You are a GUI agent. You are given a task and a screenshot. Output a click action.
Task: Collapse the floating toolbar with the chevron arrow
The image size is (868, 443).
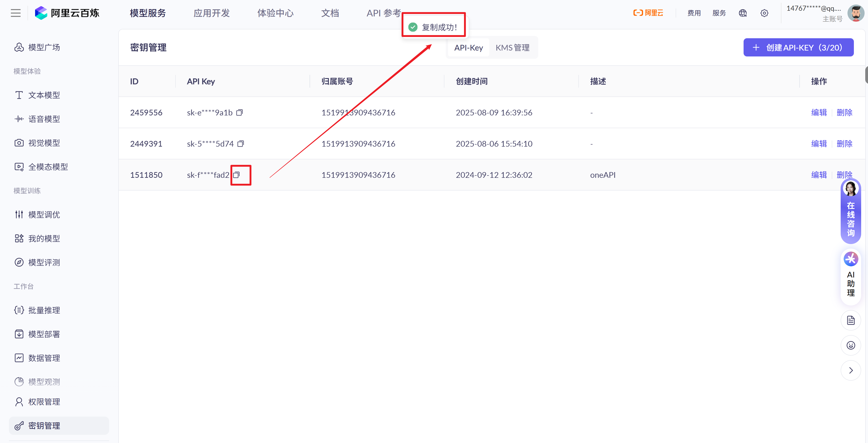pyautogui.click(x=850, y=370)
